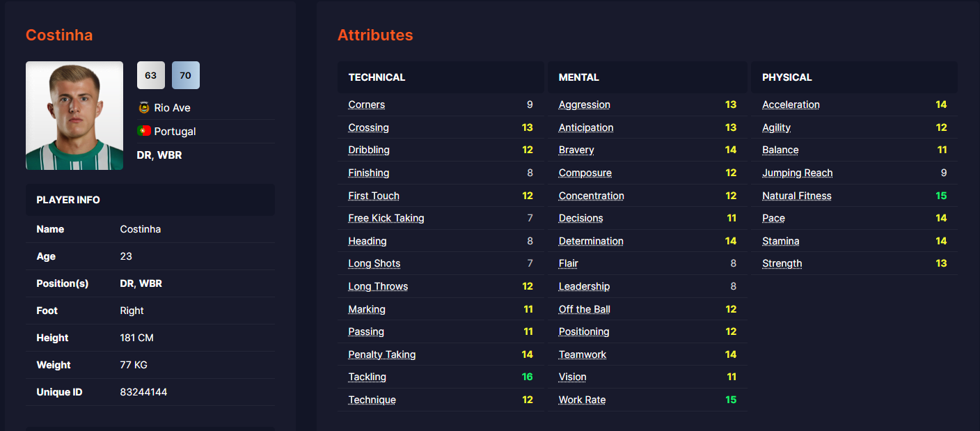Click the Penalty Taking attribute label
Viewport: 980px width, 431px height.
(x=381, y=354)
